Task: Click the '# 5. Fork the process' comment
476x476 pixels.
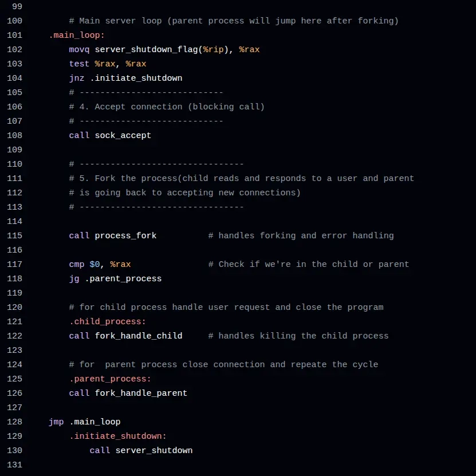Action: click(x=123, y=178)
